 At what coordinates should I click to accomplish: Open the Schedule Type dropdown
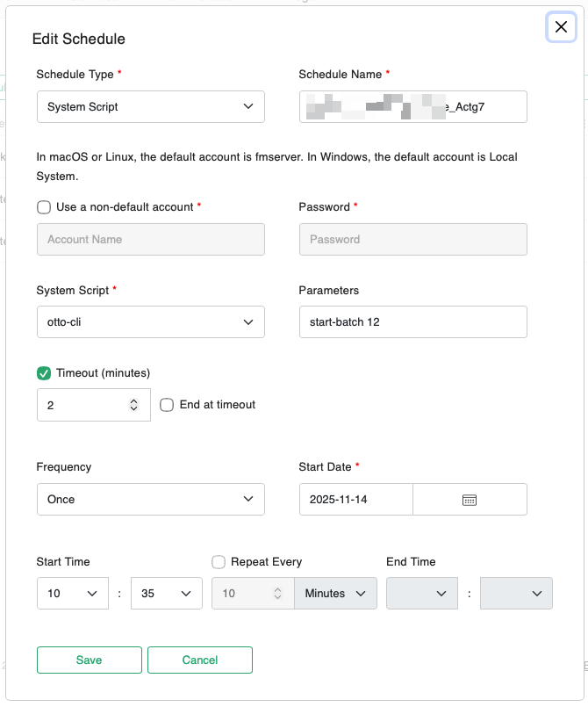pyautogui.click(x=150, y=106)
